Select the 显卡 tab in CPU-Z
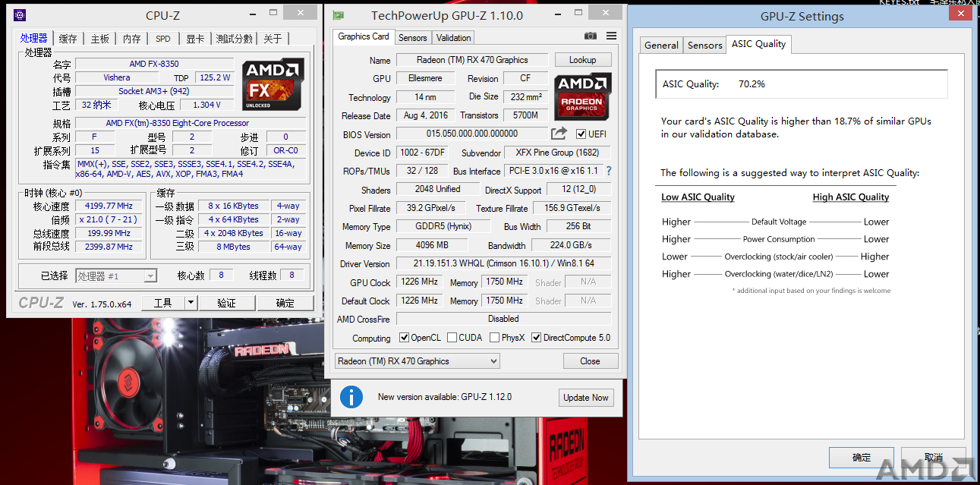The image size is (980, 485). 195,39
